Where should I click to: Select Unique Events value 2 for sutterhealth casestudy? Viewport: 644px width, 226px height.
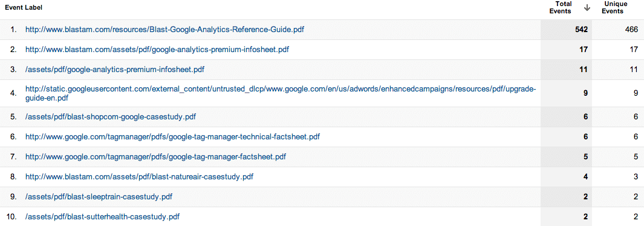(636, 216)
